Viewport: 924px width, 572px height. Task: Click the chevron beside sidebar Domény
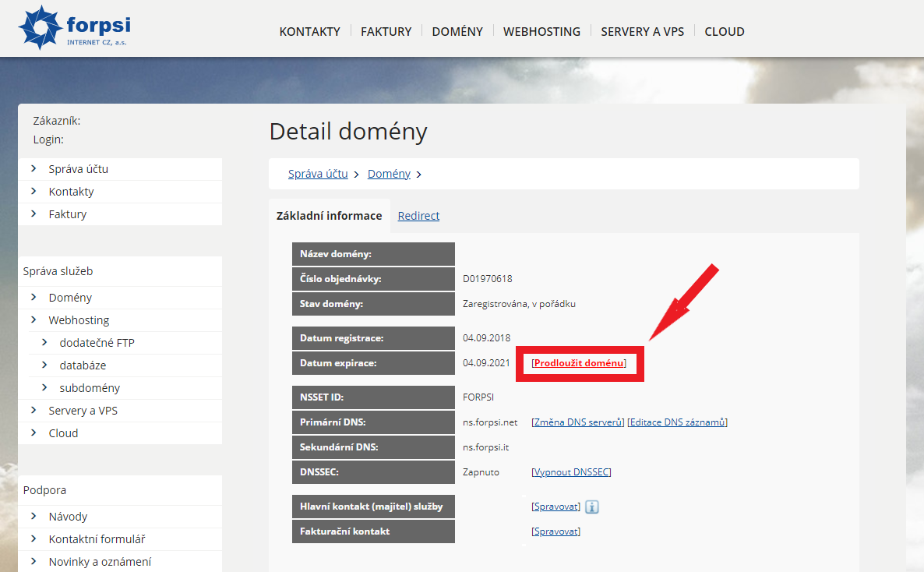point(34,297)
